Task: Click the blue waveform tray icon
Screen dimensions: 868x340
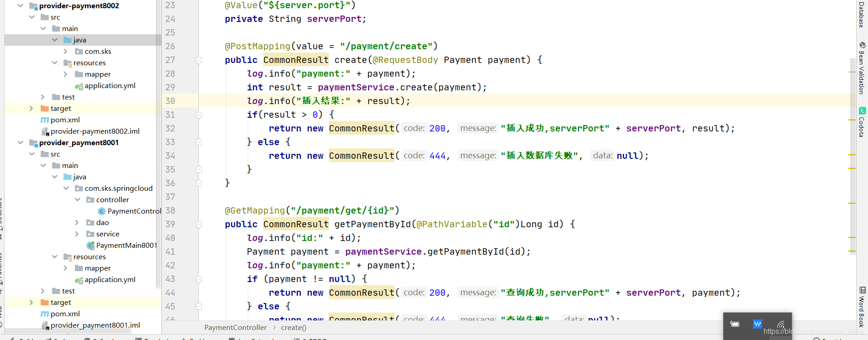Action: point(758,324)
